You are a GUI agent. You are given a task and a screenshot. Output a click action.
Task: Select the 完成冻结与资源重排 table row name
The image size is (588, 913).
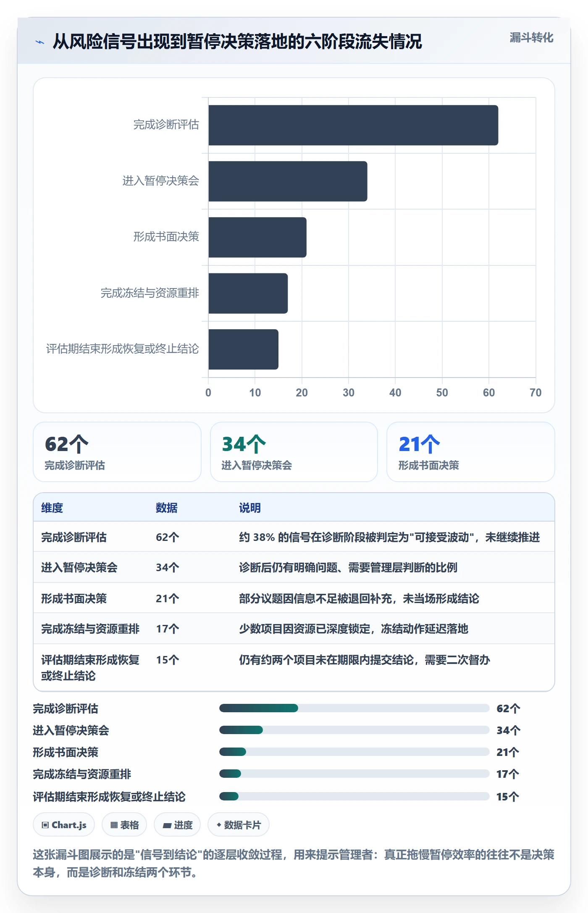click(90, 629)
